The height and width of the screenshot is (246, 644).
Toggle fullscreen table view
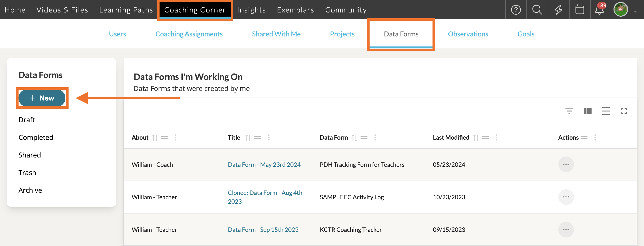(x=624, y=111)
